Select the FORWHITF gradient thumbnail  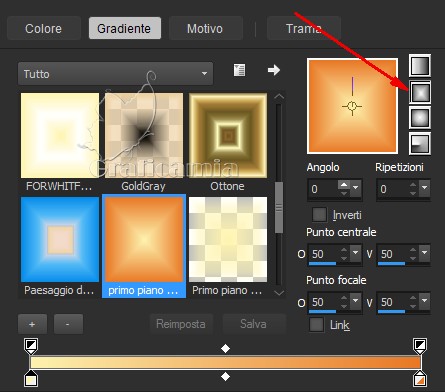click(60, 135)
